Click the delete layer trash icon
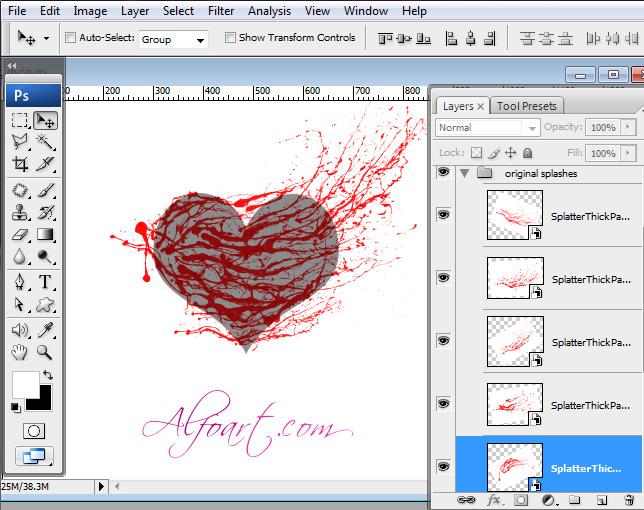Image resolution: width=644 pixels, height=510 pixels. pyautogui.click(x=628, y=499)
